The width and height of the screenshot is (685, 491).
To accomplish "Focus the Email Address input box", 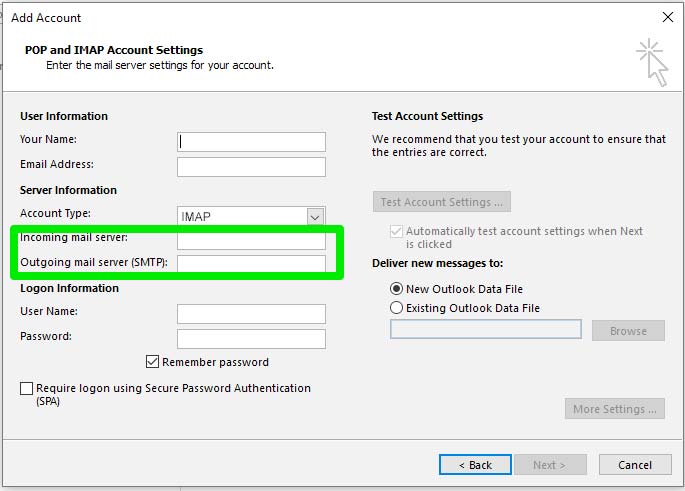I will coord(251,167).
